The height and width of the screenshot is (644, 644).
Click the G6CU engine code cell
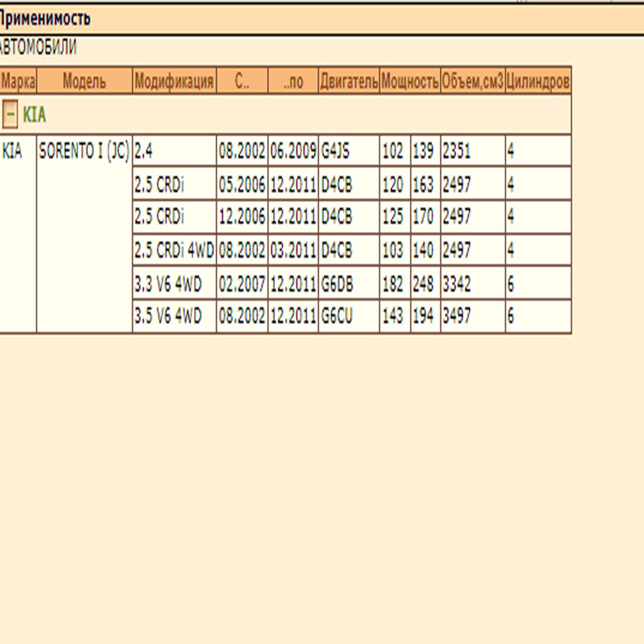coord(336,316)
